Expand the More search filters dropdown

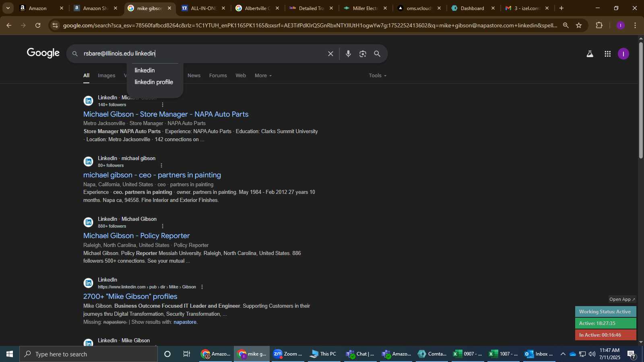pos(263,76)
